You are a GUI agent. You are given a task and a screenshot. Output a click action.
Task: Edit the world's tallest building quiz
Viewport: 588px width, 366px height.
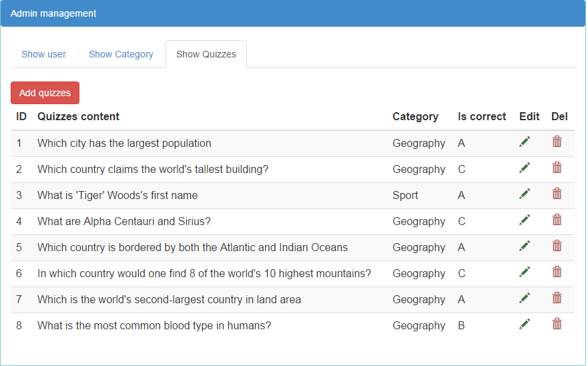click(525, 168)
